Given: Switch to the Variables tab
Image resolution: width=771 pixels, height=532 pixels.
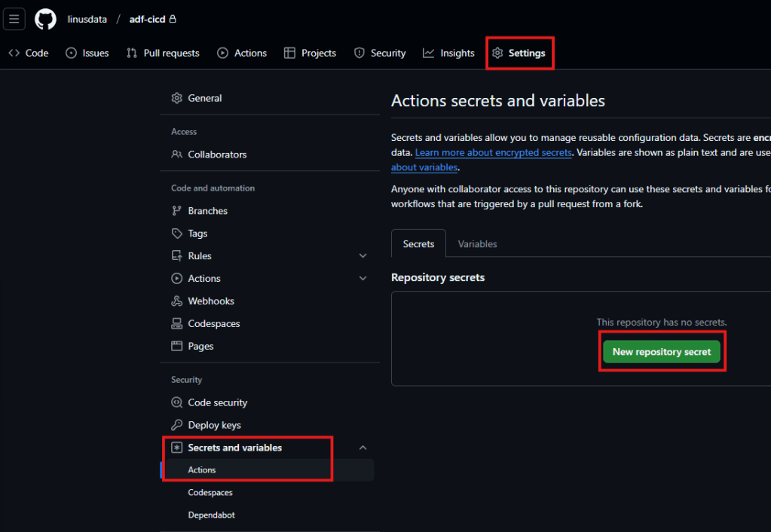Looking at the screenshot, I should click(x=477, y=244).
